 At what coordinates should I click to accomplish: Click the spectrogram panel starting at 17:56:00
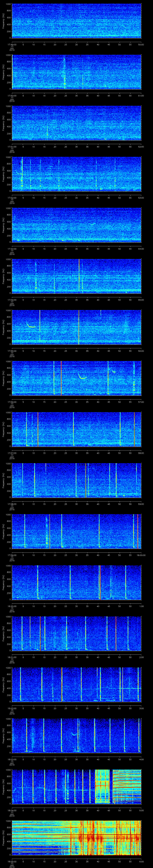click(77, 378)
